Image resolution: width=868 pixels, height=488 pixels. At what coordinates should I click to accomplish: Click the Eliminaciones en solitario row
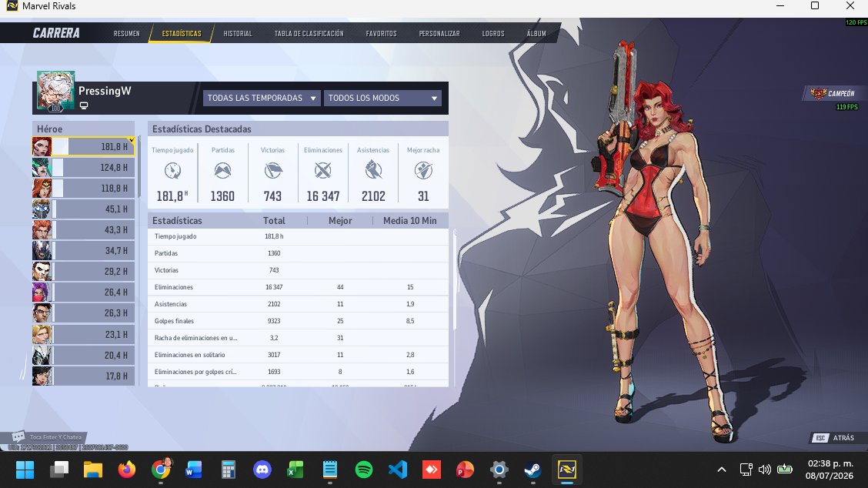tap(298, 355)
